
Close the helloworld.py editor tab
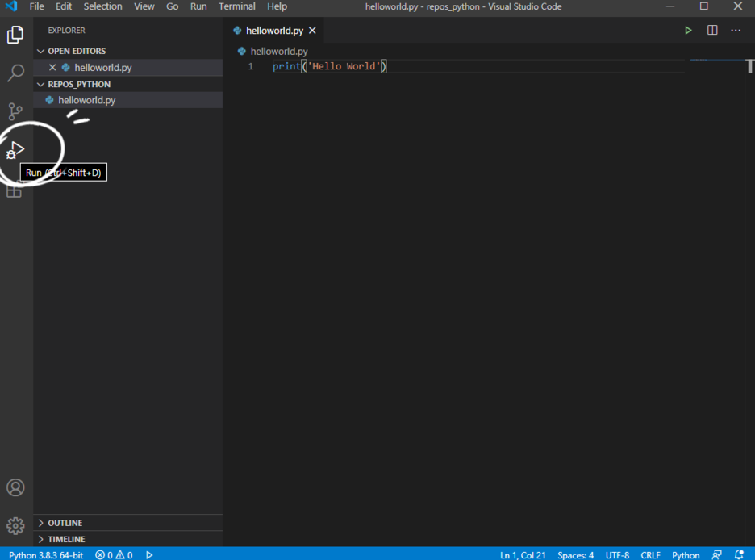pos(312,31)
